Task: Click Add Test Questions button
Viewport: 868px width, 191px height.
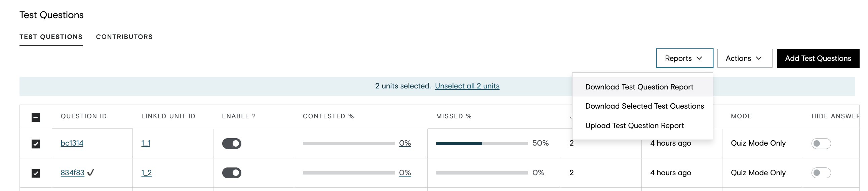Action: point(818,58)
